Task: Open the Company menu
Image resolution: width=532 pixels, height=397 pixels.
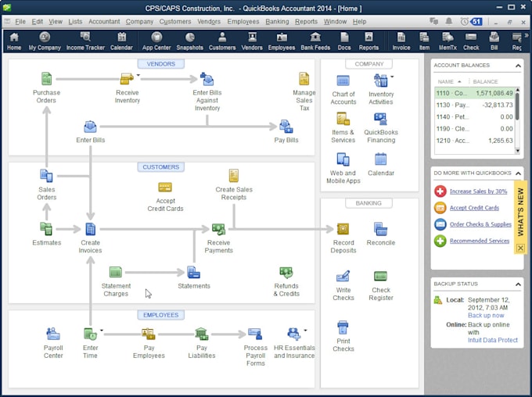Action: 139,22
